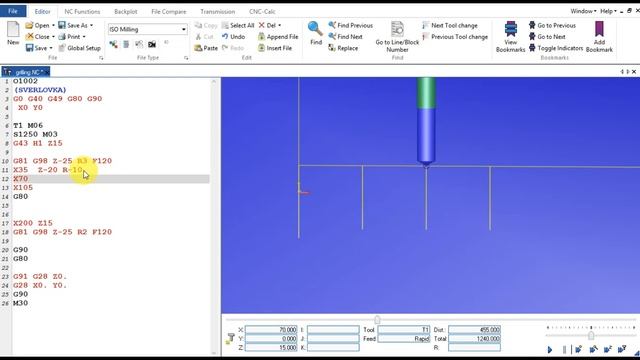Click the black camera-like File Type icon
Viewport: 640px width, 360px height.
[152, 44]
